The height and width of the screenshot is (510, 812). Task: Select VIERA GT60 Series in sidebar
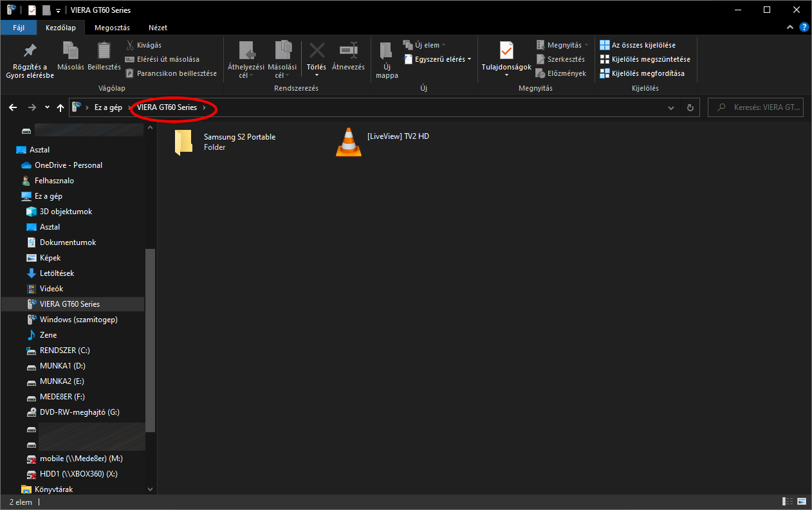(x=73, y=304)
